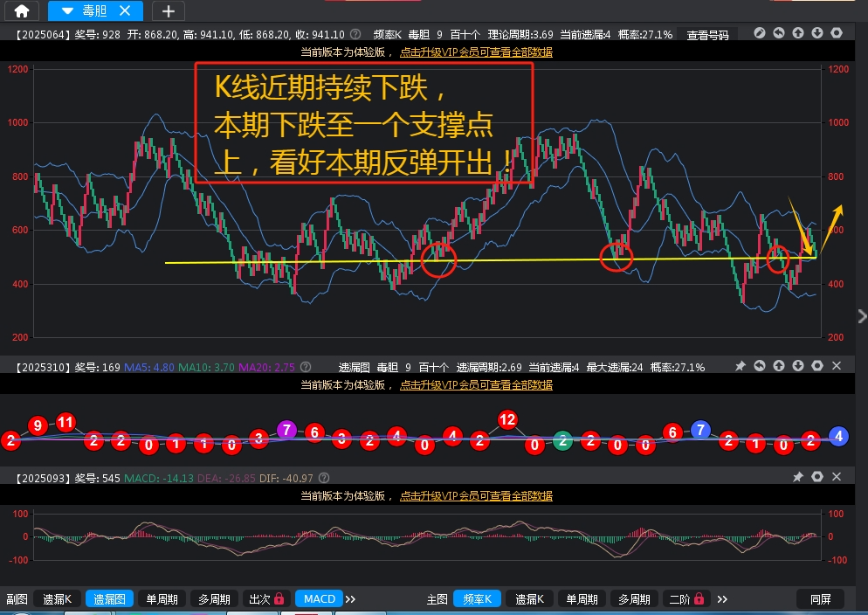Screen dimensions: 868x615
Task: Switch main chart to 多周期
Action: click(x=634, y=598)
